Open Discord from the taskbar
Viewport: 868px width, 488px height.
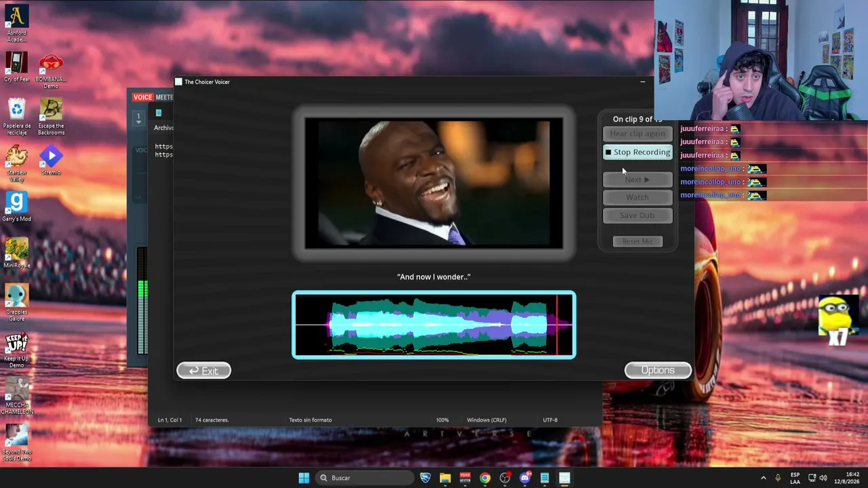[524, 478]
